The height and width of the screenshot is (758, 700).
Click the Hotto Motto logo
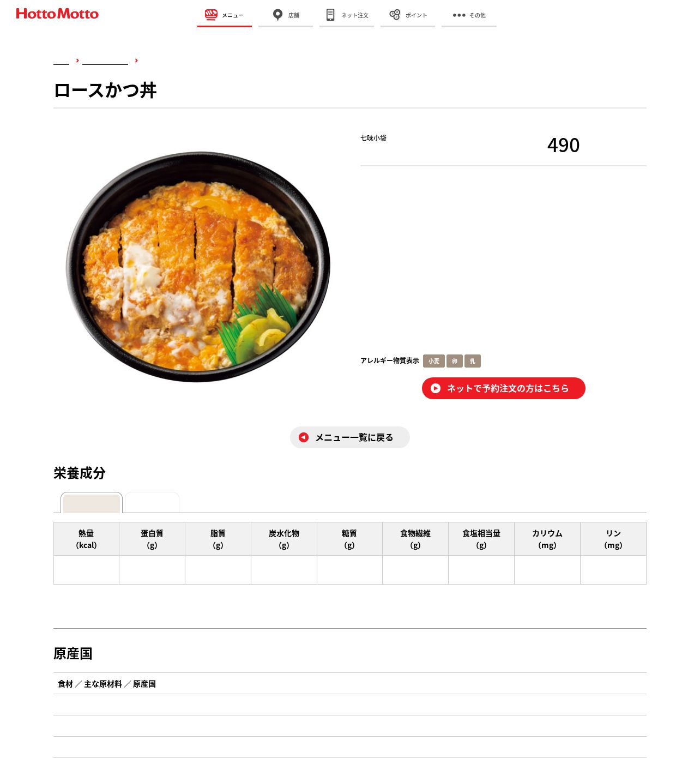click(57, 14)
